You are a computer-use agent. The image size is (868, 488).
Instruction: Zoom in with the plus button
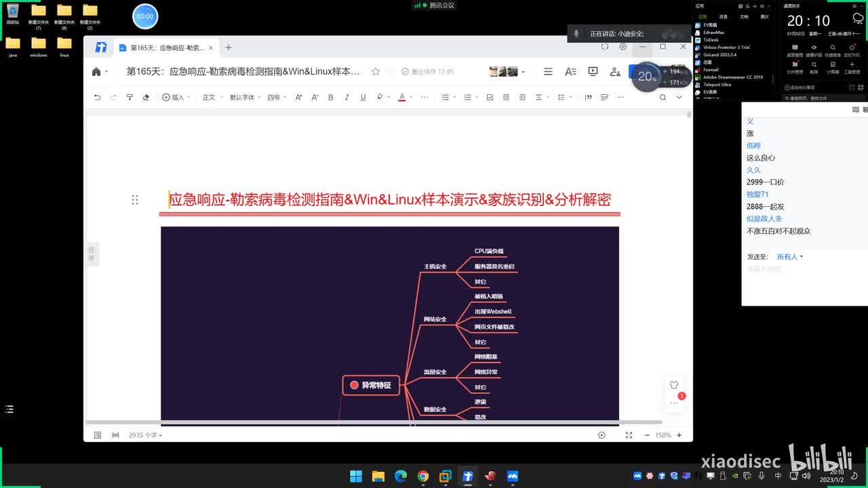679,435
